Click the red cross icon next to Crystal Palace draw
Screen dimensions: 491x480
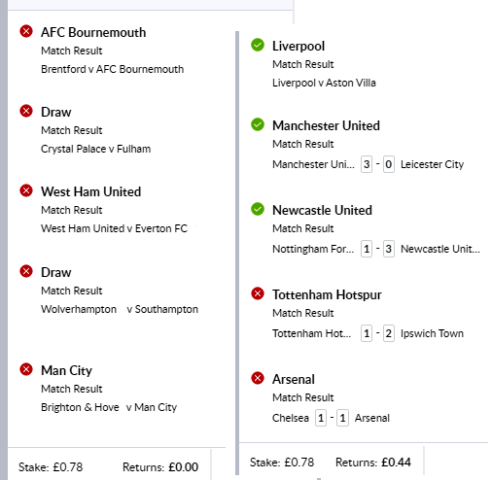tap(26, 111)
